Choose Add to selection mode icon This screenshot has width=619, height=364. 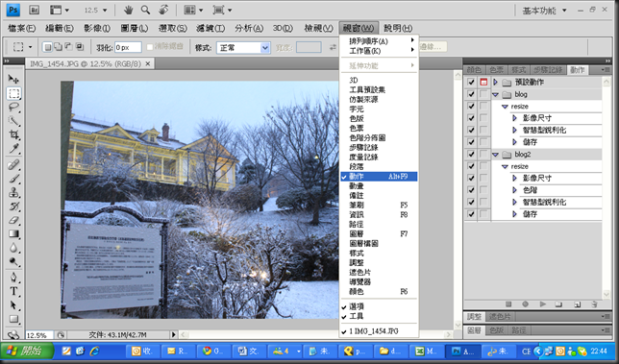click(x=58, y=47)
